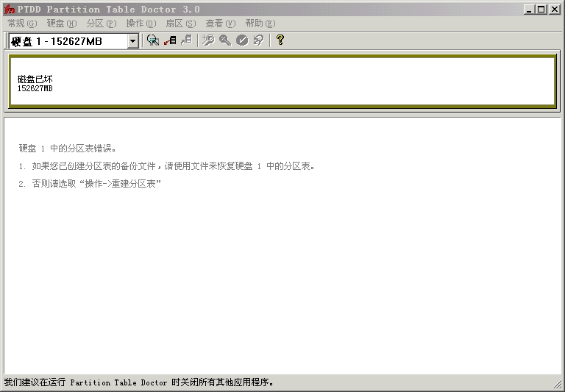The image size is (565, 392).
Task: Open the 常规(G) menu
Action: [21, 24]
